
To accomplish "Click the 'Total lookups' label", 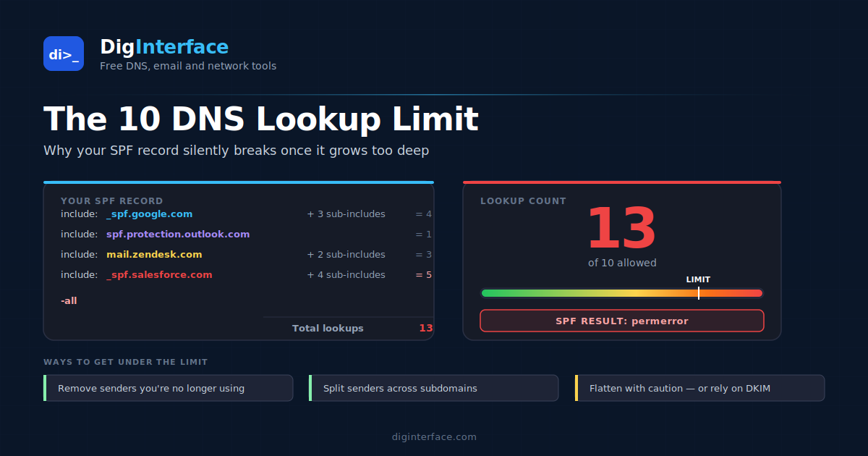I will pos(328,329).
